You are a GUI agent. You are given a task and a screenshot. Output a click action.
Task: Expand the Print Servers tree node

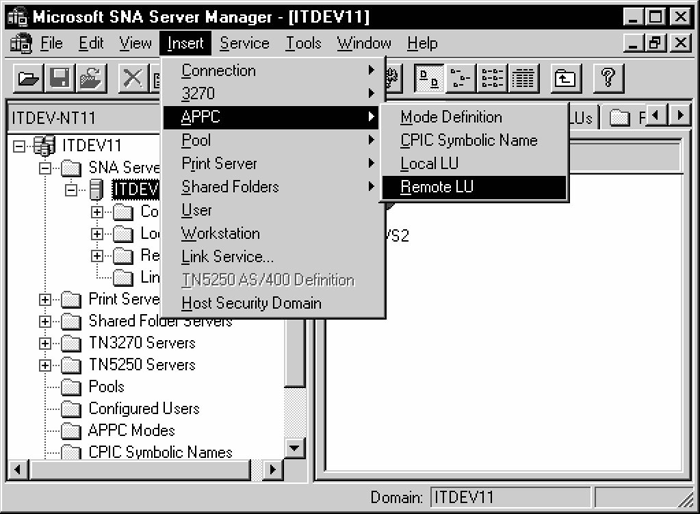pos(45,299)
